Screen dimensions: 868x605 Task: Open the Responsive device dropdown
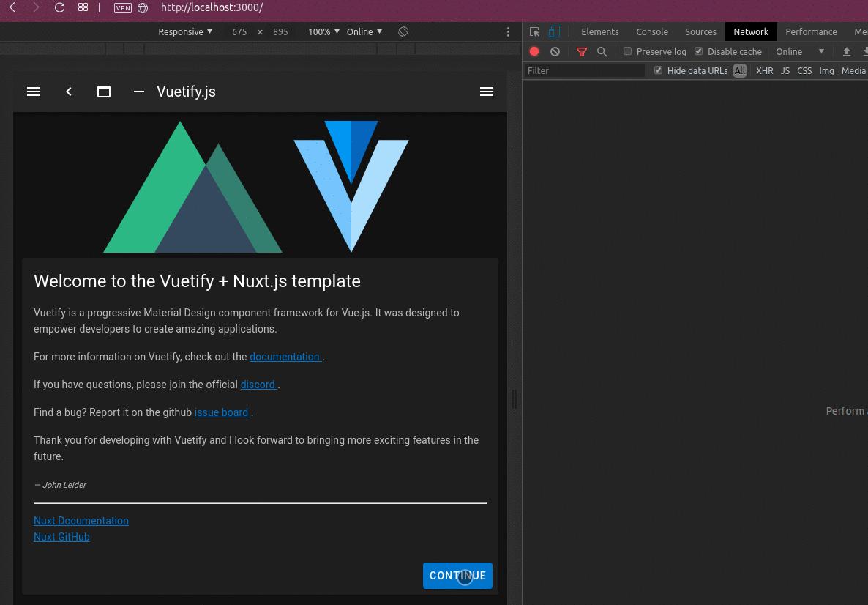click(x=185, y=31)
